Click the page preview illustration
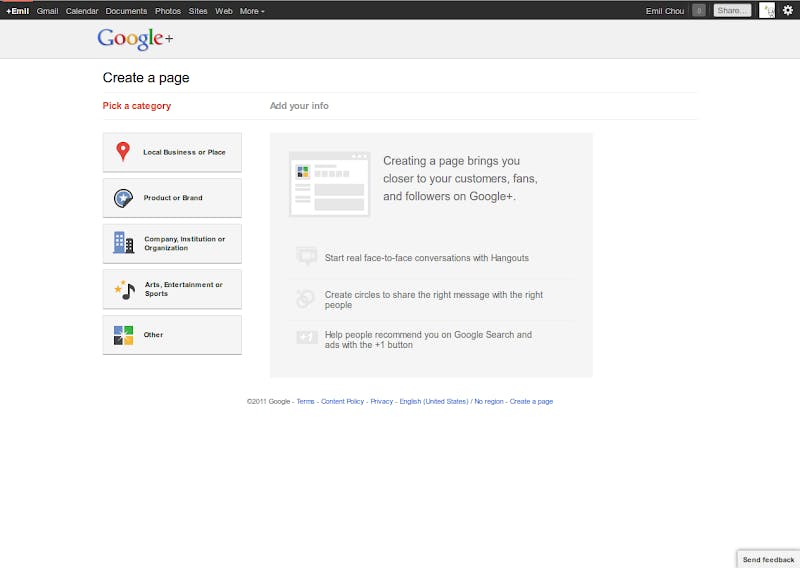Screen dimensions: 800x568 (x=330, y=184)
